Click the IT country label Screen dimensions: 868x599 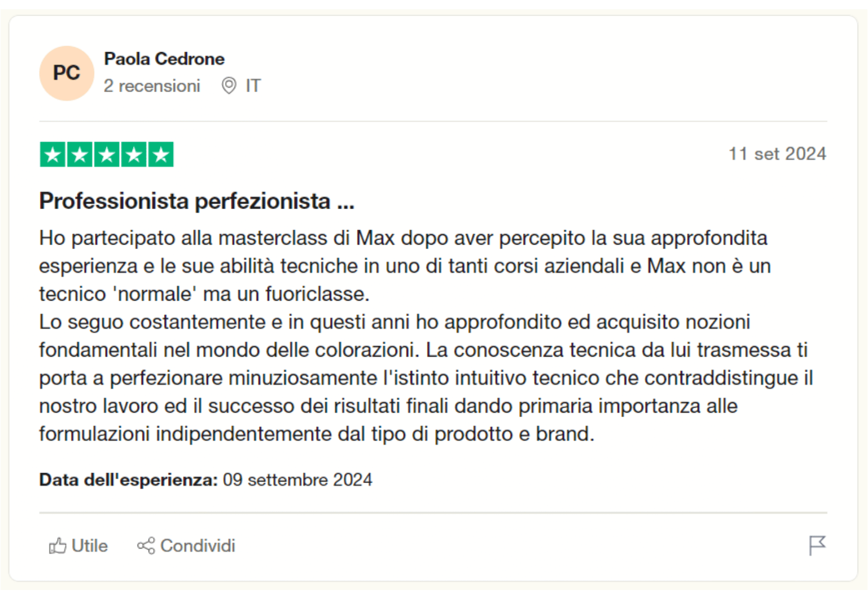click(253, 86)
